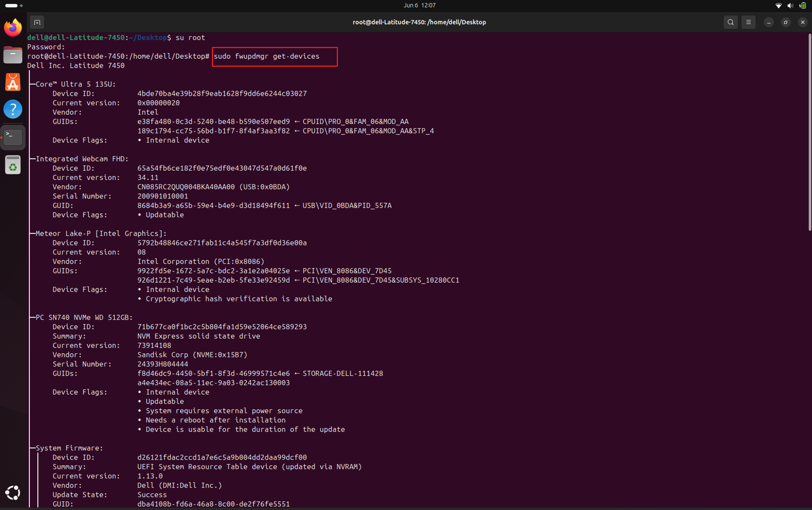
Task: Open the Files manager in dock
Action: [x=12, y=55]
